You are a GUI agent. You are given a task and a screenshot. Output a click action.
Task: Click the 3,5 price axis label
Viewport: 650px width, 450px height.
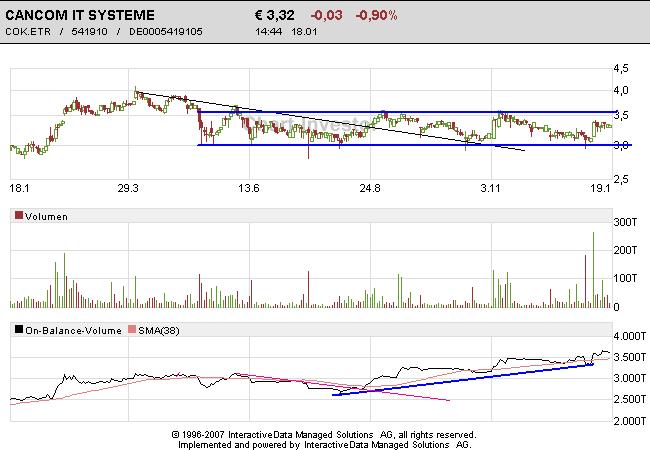point(621,115)
